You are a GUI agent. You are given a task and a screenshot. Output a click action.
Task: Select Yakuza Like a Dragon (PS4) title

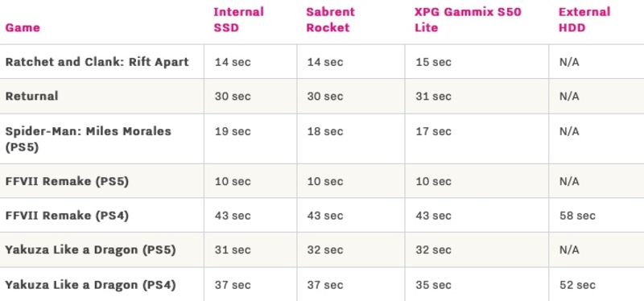point(90,285)
